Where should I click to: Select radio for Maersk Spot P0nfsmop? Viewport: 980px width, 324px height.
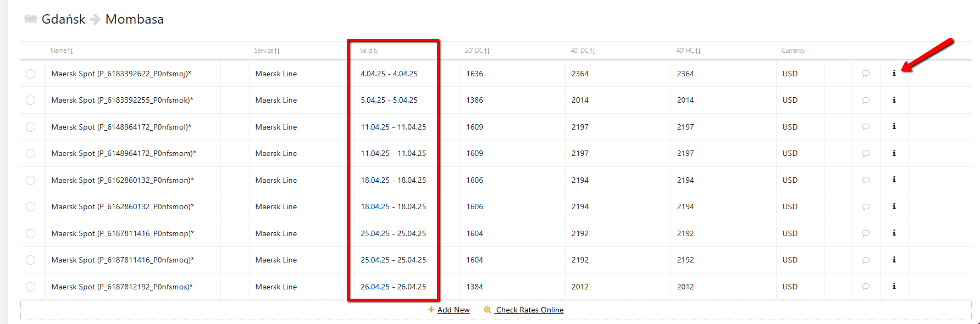tap(30, 233)
